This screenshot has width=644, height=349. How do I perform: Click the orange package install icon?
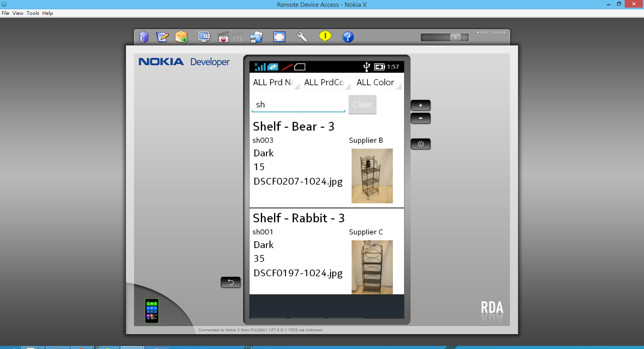(x=182, y=37)
